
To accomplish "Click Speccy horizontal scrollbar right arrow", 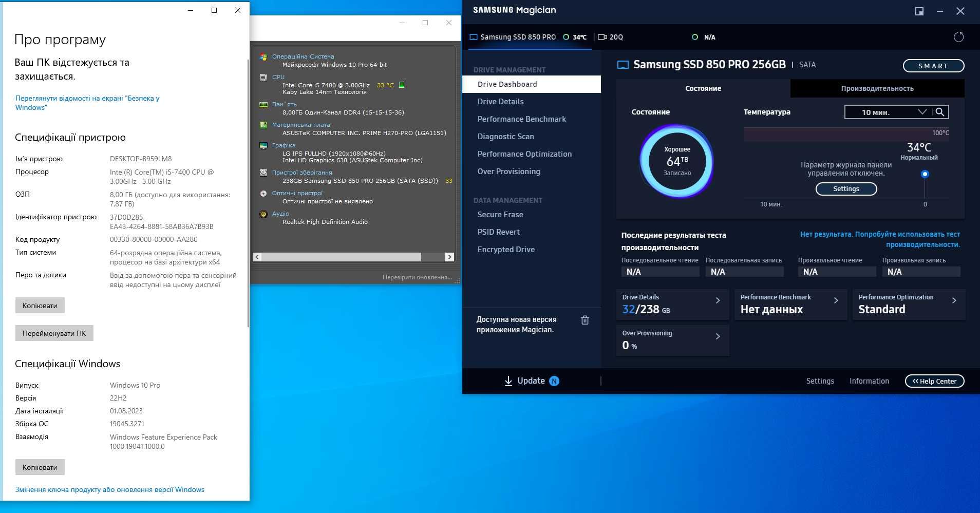I will [x=449, y=257].
